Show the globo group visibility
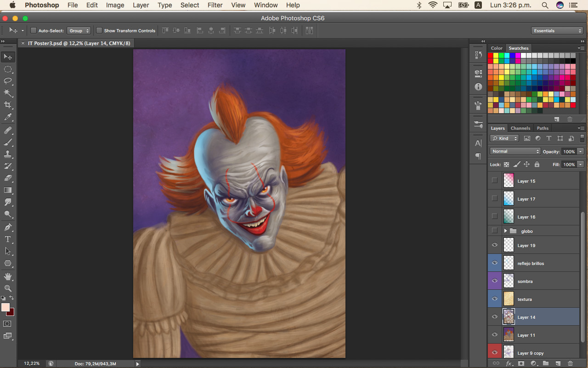Viewport: 588px width, 368px height. pyautogui.click(x=494, y=231)
